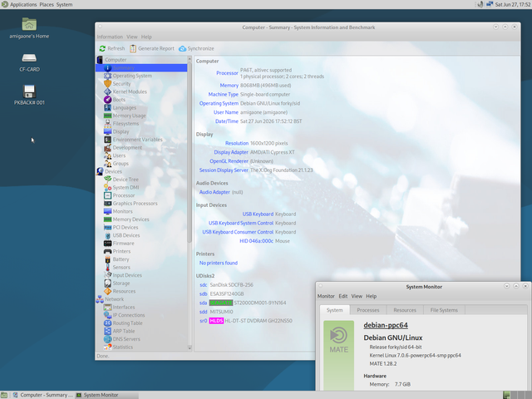
Task: Click the Refresh toolbar icon
Action: [x=102, y=48]
